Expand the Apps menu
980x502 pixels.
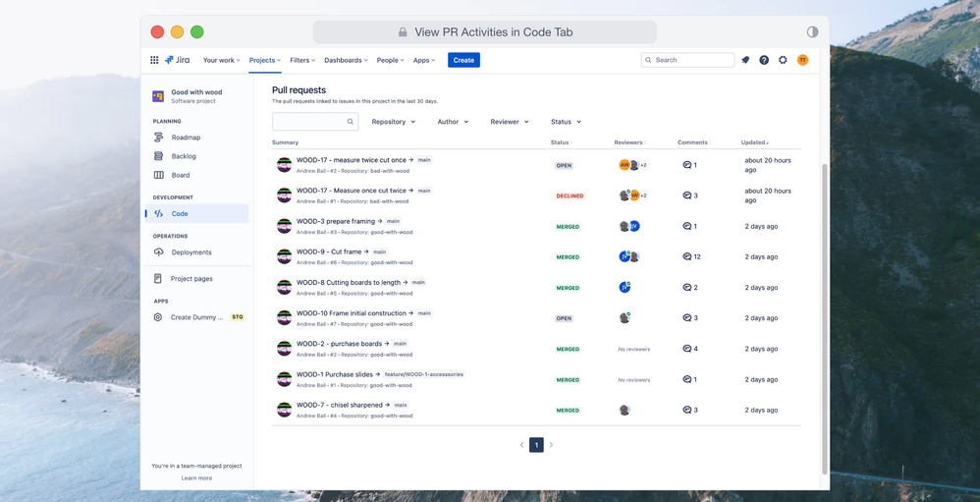pos(424,60)
